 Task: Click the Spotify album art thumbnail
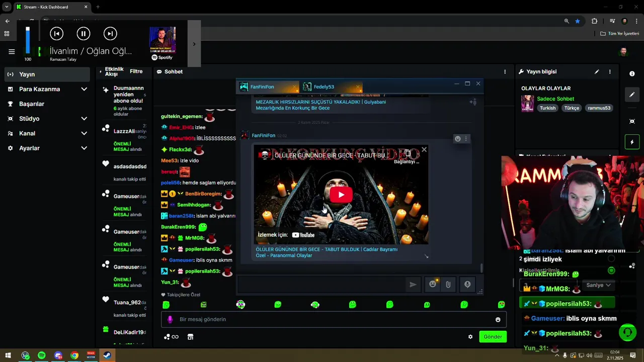point(163,40)
